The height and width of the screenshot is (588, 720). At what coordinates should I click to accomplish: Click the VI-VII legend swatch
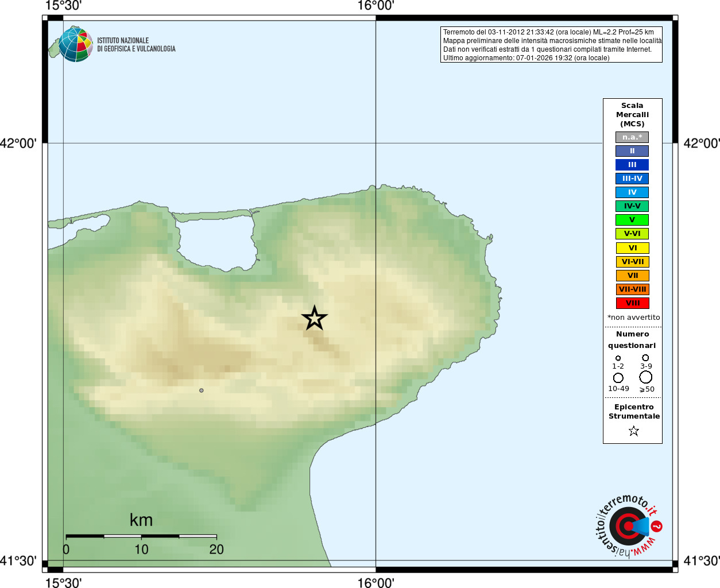tap(632, 262)
